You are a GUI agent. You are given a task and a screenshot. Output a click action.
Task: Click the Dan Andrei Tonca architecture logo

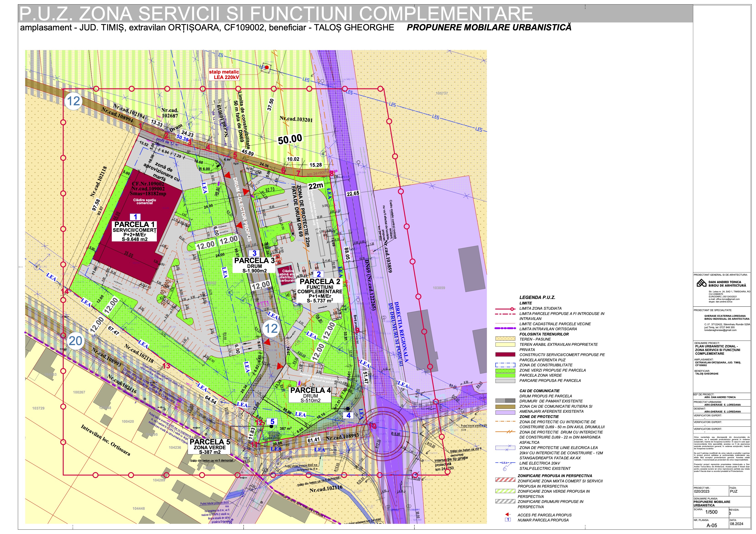[701, 283]
